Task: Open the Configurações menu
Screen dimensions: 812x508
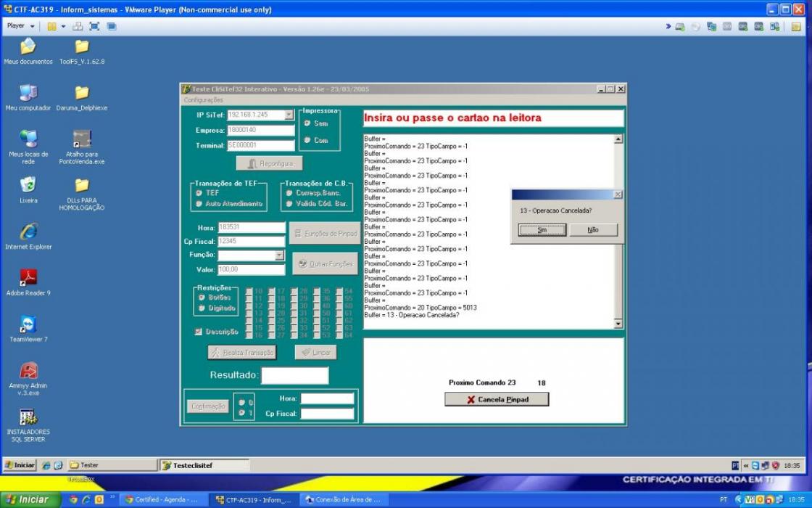Action: [x=203, y=100]
